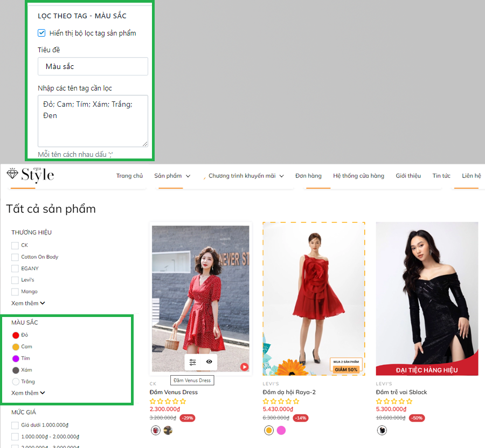Uncheck 'Hiển thị bộ lọc tag sản phẩm'
Viewport: 485px width, 448px height.
(42, 33)
